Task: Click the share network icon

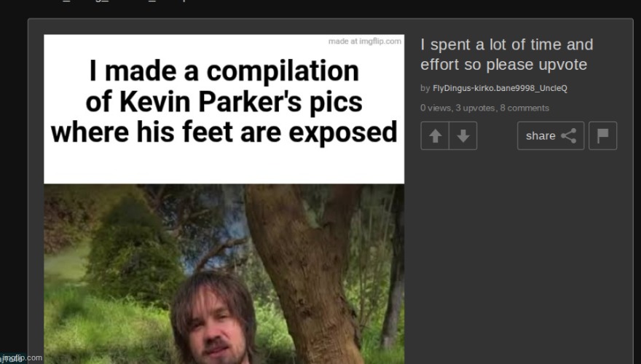Action: click(x=569, y=135)
